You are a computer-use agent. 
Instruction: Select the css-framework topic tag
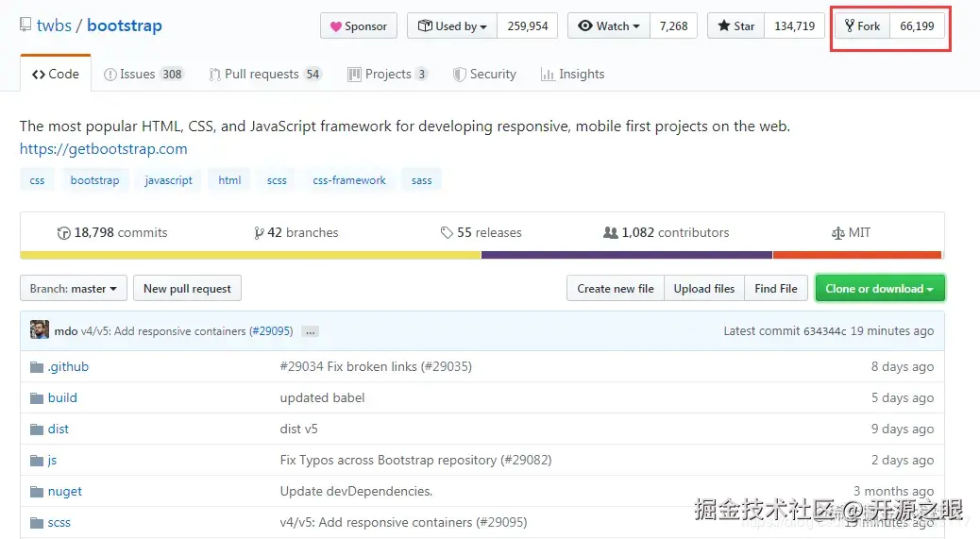pos(349,180)
